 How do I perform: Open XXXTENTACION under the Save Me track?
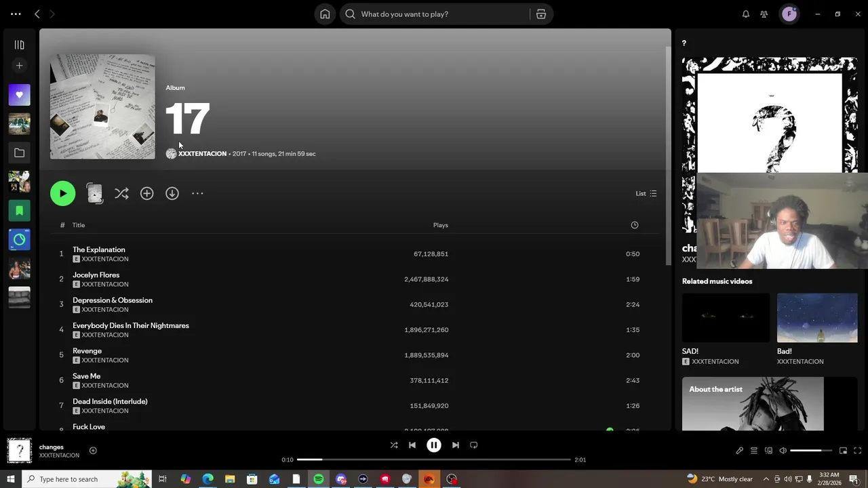point(105,385)
